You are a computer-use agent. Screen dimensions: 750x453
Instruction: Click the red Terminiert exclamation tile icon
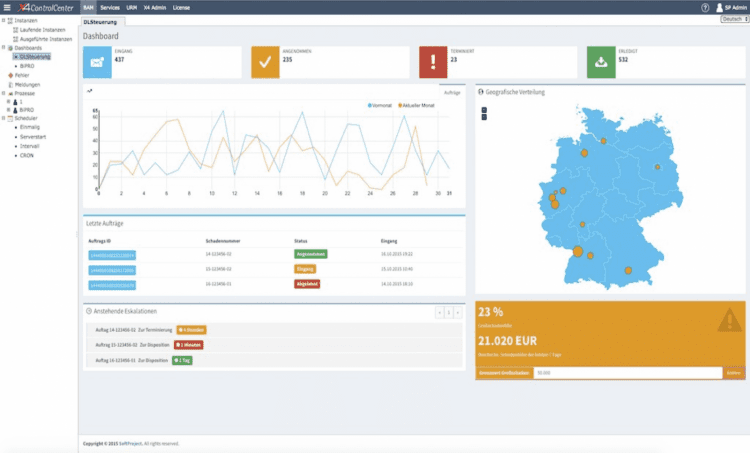point(433,62)
